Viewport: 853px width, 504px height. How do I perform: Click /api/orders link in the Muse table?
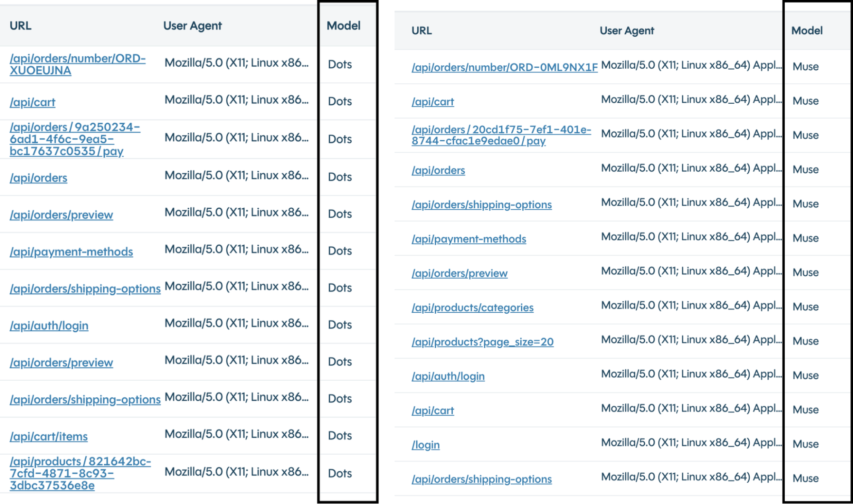pyautogui.click(x=438, y=170)
